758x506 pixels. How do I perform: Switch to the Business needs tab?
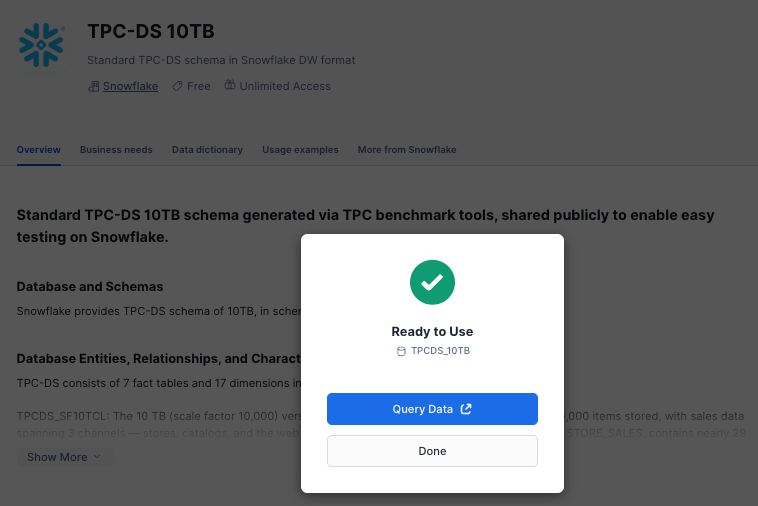point(116,150)
